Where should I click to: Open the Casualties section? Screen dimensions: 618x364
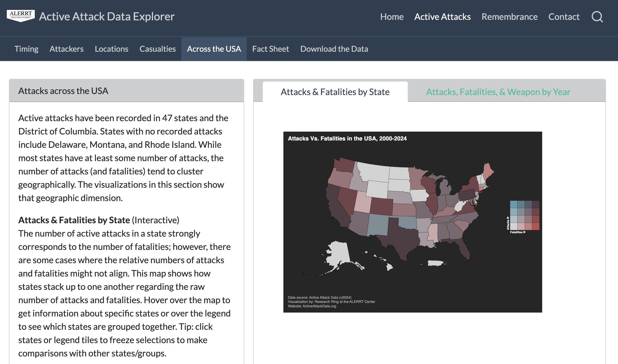click(158, 49)
